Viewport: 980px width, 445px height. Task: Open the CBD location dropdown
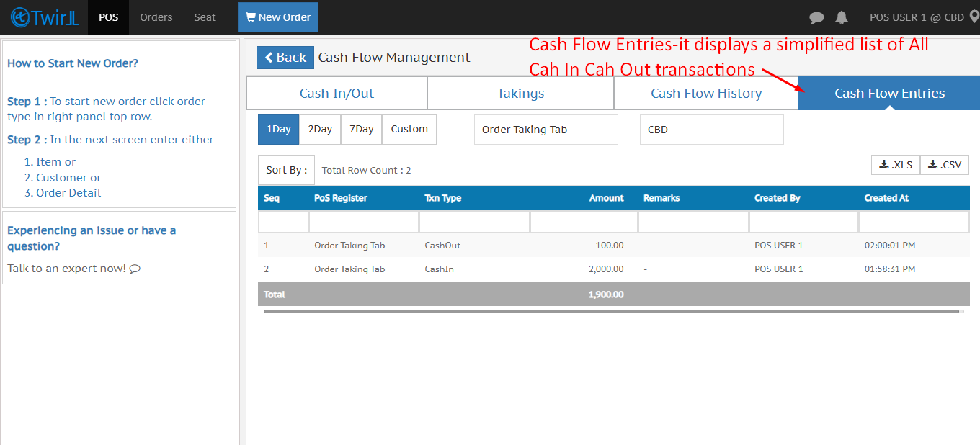(x=711, y=130)
